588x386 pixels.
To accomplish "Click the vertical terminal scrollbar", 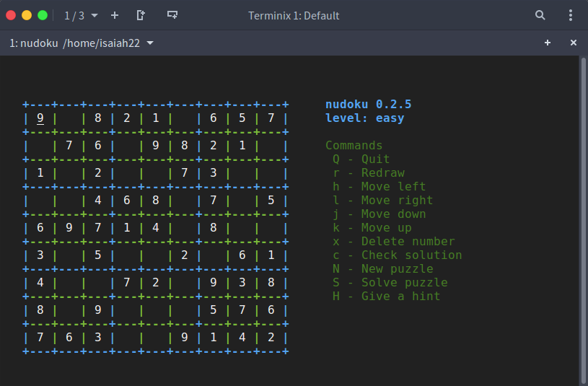I will pyautogui.click(x=584, y=221).
